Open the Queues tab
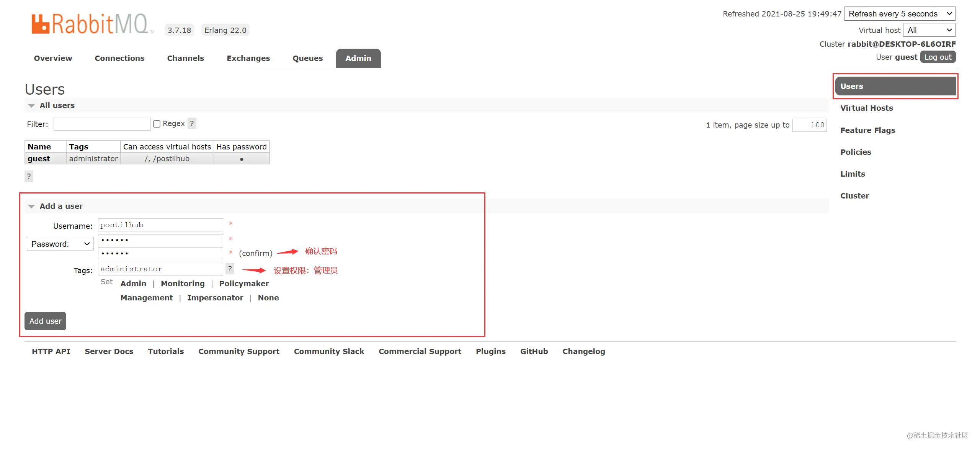This screenshot has width=980, height=451. point(307,58)
